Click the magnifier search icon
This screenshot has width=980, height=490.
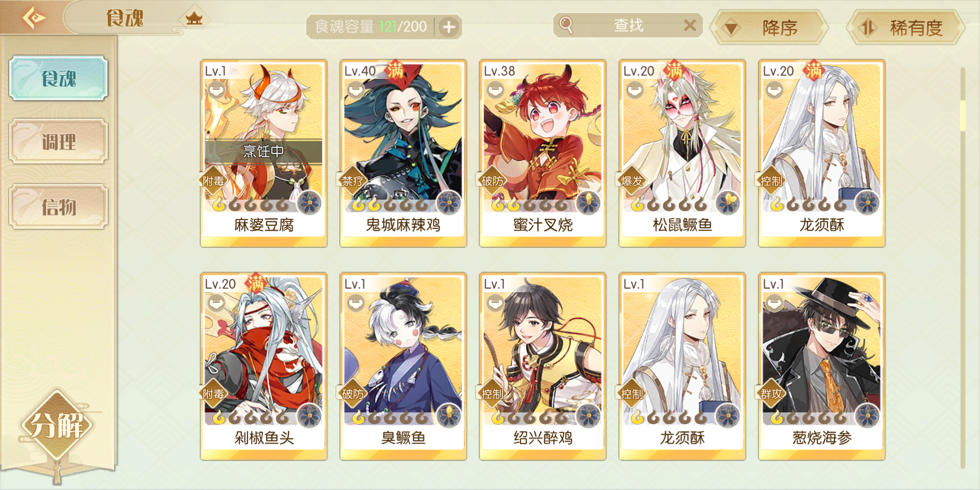[x=566, y=25]
